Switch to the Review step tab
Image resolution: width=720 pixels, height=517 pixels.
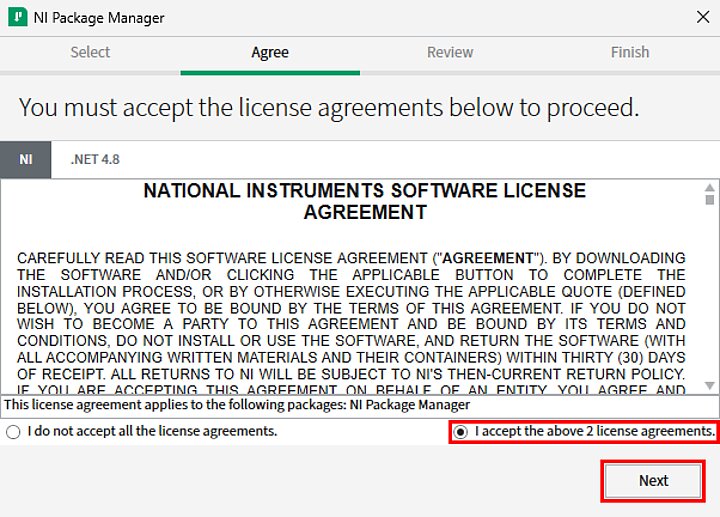click(450, 52)
